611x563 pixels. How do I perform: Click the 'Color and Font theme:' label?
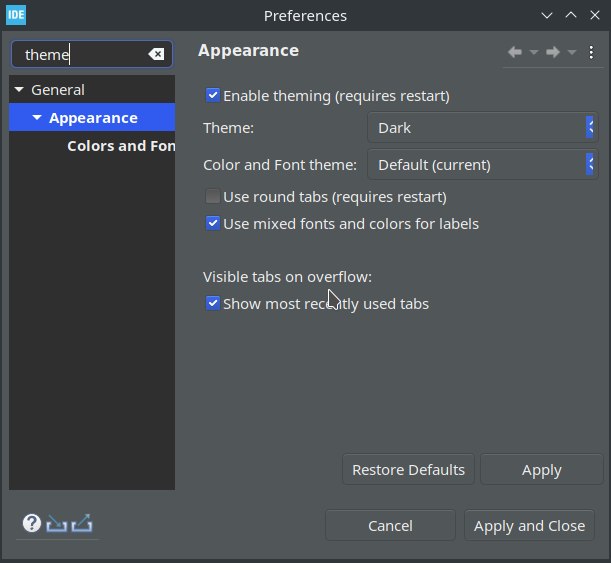tap(280, 165)
